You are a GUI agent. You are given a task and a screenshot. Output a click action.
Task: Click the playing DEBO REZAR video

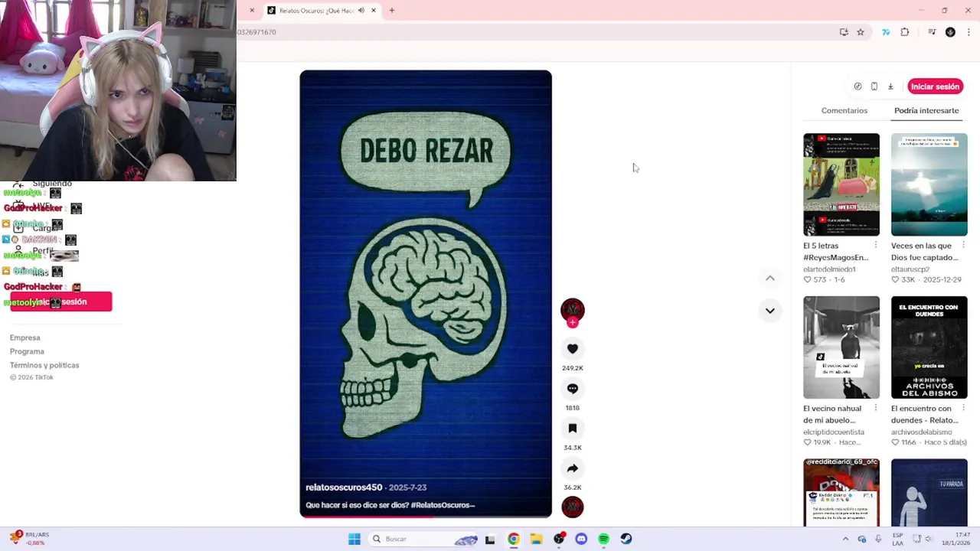click(426, 294)
